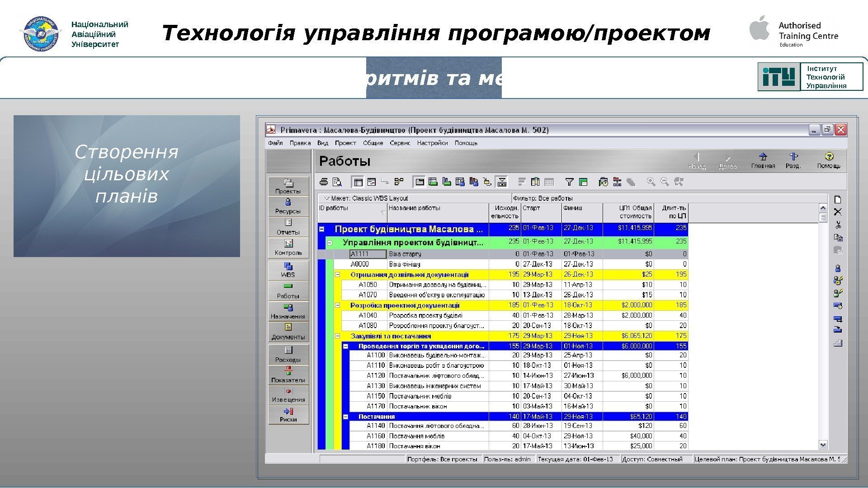Click the Финиш column header
This screenshot has width=868, height=488.
pos(582,212)
